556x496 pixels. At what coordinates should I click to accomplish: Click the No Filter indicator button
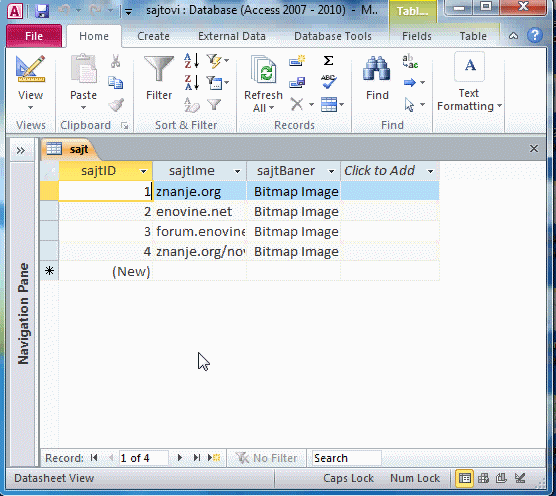[266, 458]
